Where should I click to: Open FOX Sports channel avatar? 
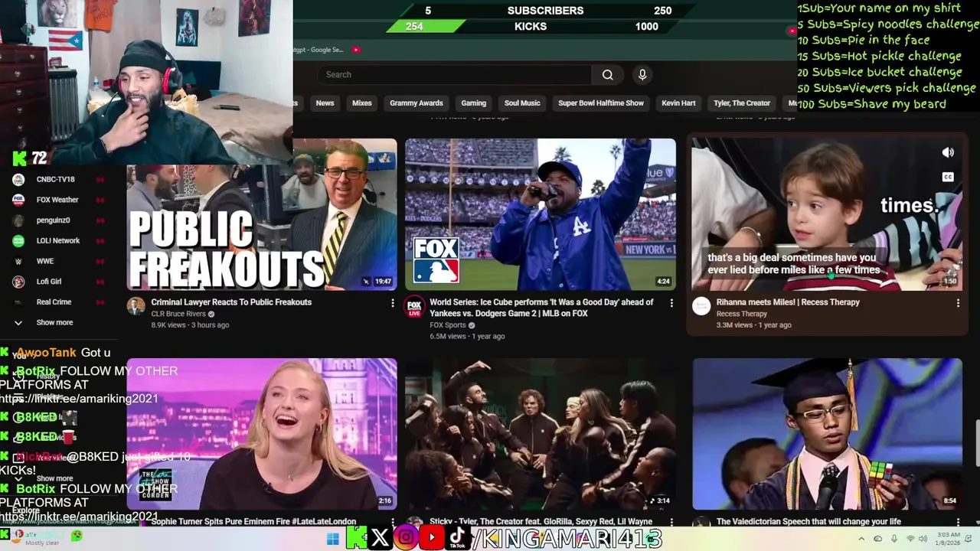pos(414,306)
